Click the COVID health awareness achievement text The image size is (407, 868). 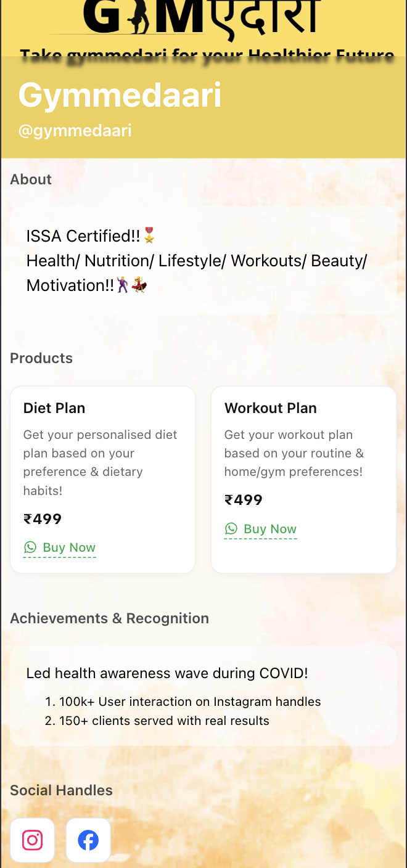166,673
